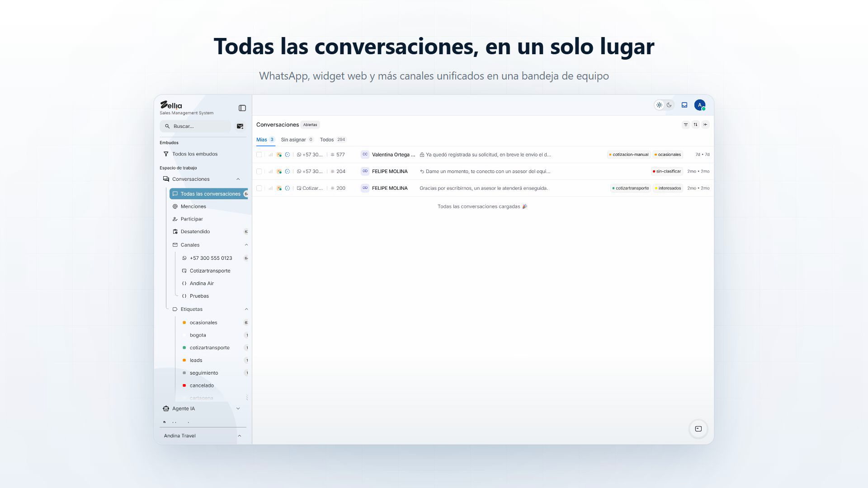Open user avatar profile menu
Image resolution: width=868 pixels, height=488 pixels.
click(700, 105)
